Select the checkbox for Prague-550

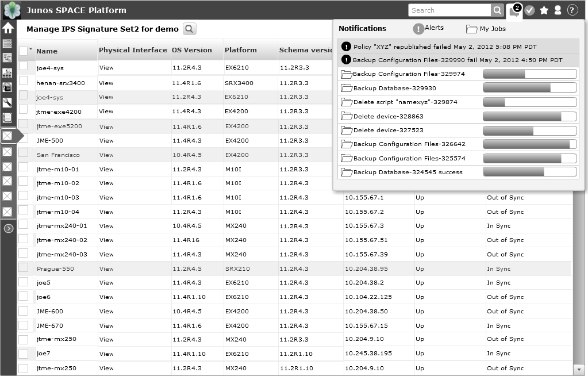pos(23,267)
